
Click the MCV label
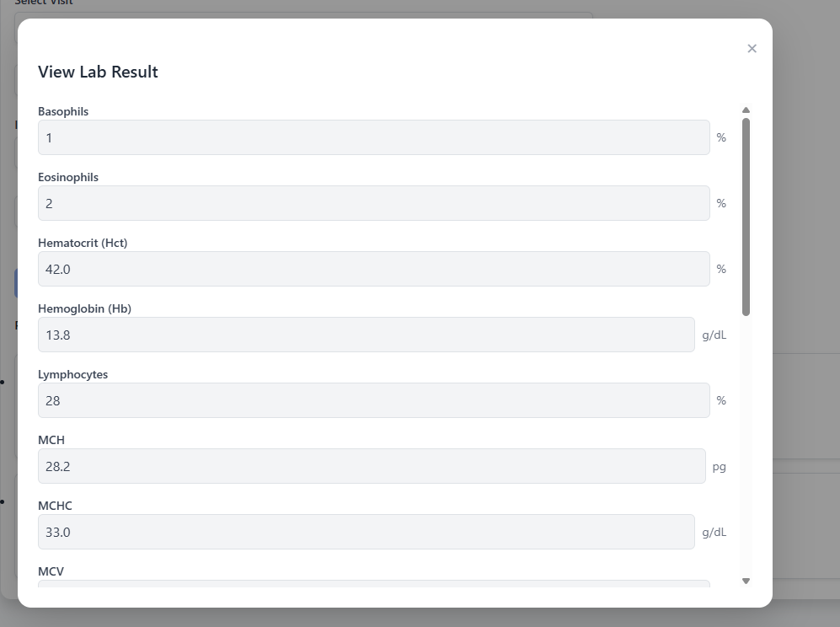pos(51,571)
